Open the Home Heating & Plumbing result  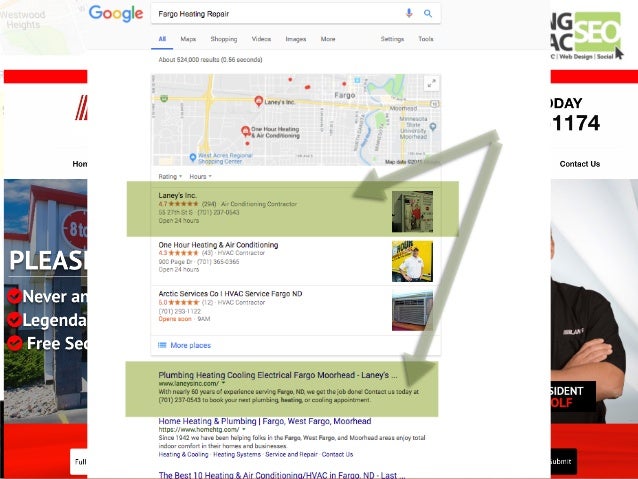pos(264,421)
